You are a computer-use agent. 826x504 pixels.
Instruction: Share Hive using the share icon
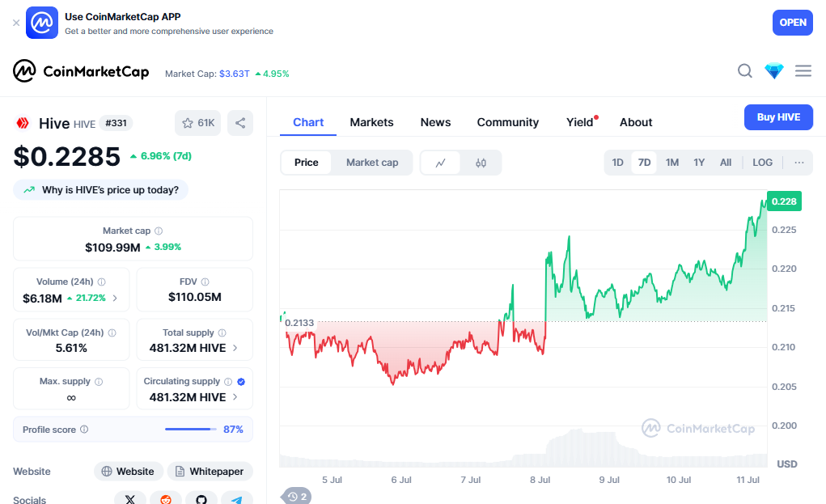coord(240,123)
